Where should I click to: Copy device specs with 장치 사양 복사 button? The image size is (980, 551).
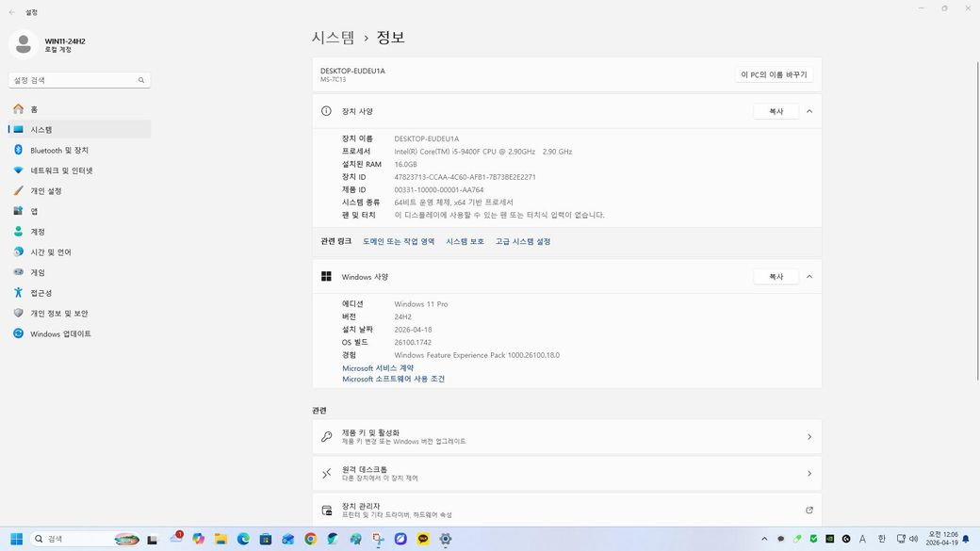click(776, 111)
